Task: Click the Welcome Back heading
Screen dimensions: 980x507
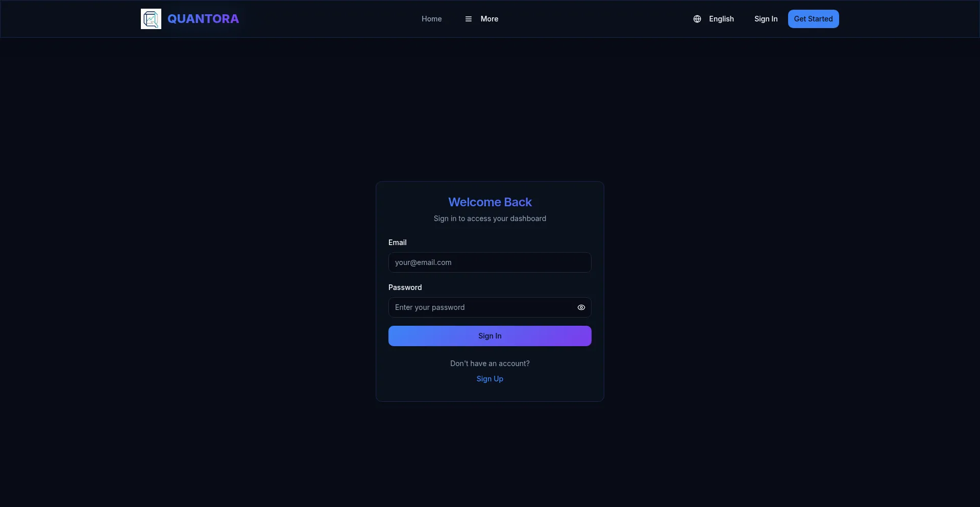Action: coord(490,202)
